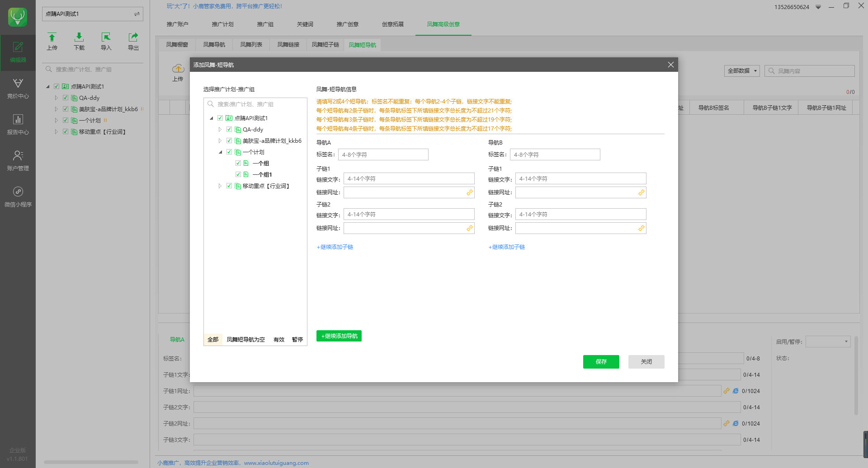Click link icon beside 子链2网址 bottom panel
Image resolution: width=868 pixels, height=468 pixels.
(x=726, y=423)
